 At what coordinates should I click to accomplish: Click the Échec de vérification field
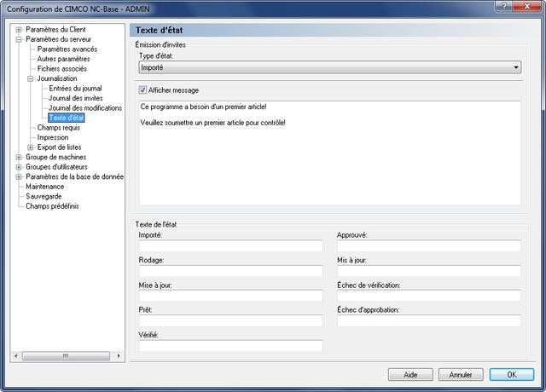429,296
